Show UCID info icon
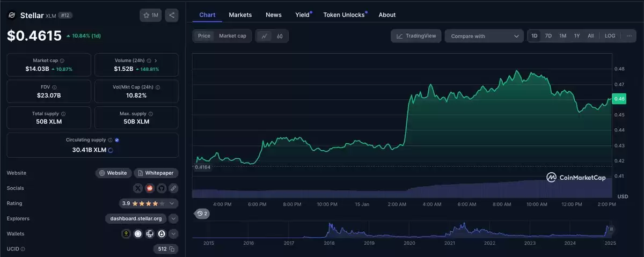The height and width of the screenshot is (257, 644). tap(23, 249)
